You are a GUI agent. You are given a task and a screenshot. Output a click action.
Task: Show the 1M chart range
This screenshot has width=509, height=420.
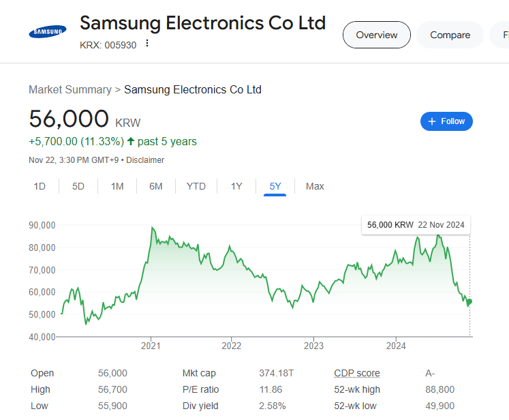coord(117,186)
